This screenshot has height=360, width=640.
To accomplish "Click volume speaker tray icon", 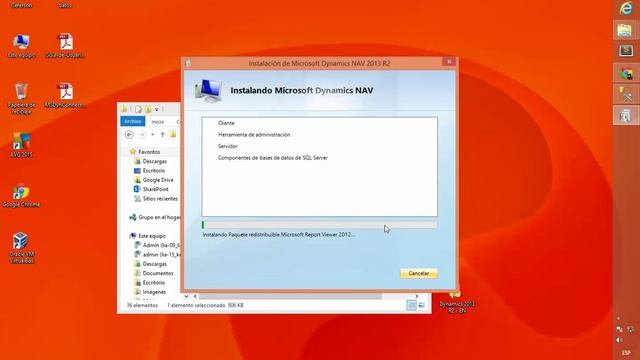I will click(x=620, y=340).
